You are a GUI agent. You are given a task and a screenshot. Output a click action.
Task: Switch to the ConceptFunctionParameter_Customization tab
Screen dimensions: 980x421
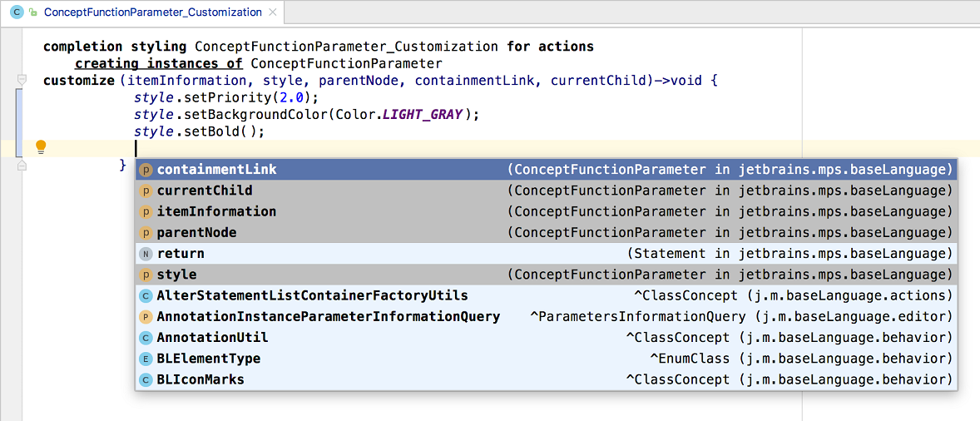(152, 12)
